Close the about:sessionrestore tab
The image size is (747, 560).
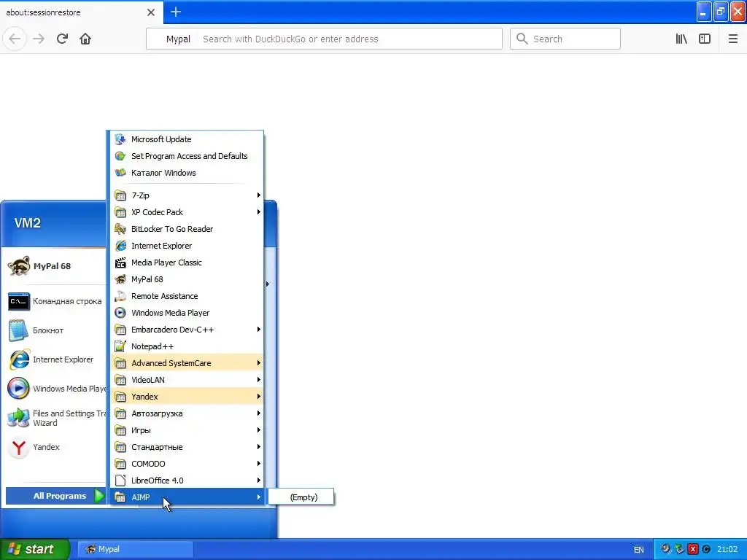pyautogui.click(x=151, y=12)
